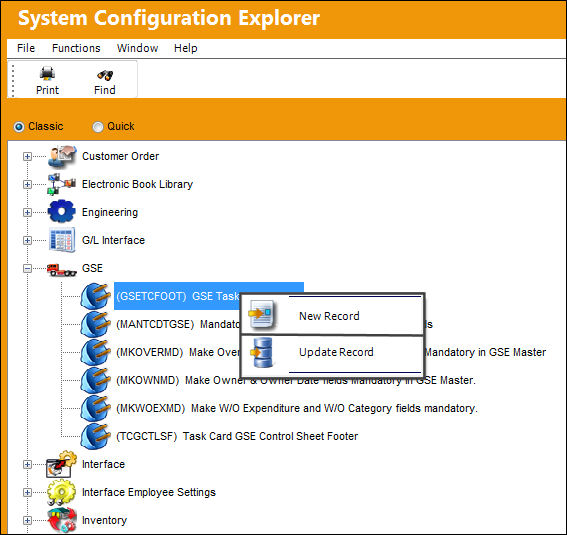Expand the Inventory node
The image size is (567, 535).
click(27, 521)
